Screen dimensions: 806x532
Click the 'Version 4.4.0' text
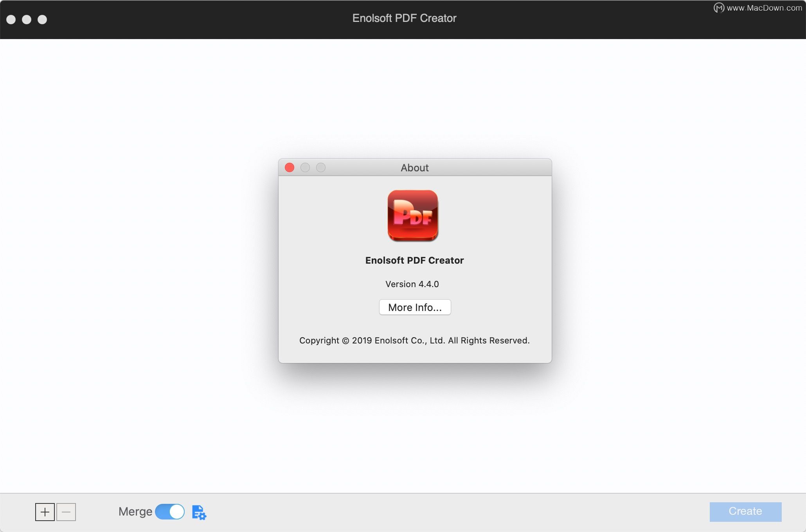click(x=412, y=284)
